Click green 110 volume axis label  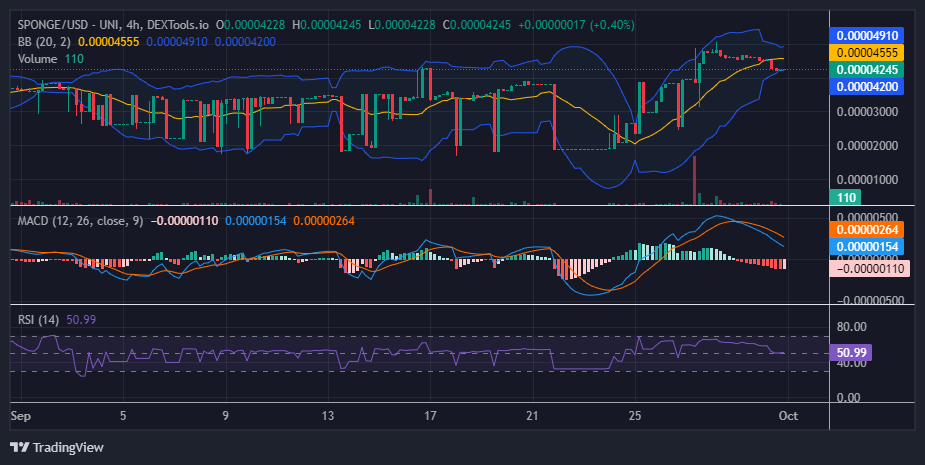[845, 197]
